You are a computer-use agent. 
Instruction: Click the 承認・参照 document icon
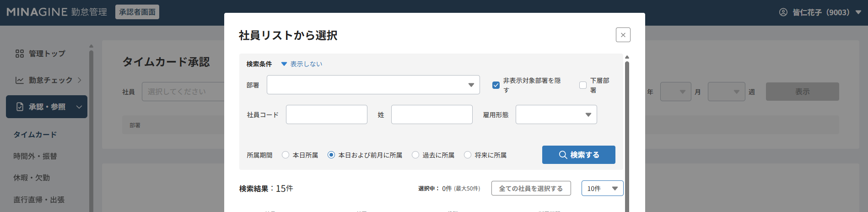tap(20, 107)
